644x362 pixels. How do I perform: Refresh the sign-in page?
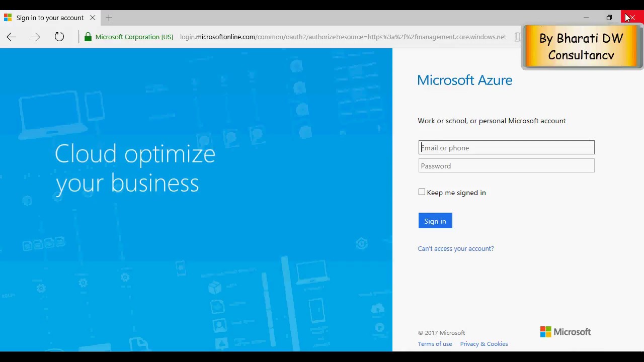tap(59, 37)
